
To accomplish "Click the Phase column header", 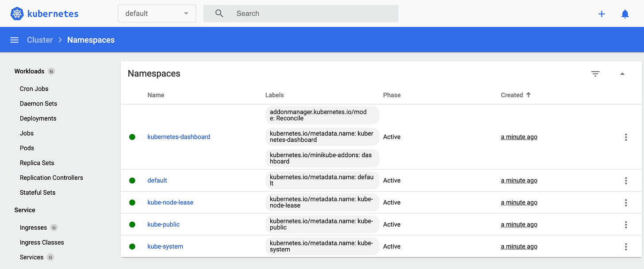I will (392, 95).
